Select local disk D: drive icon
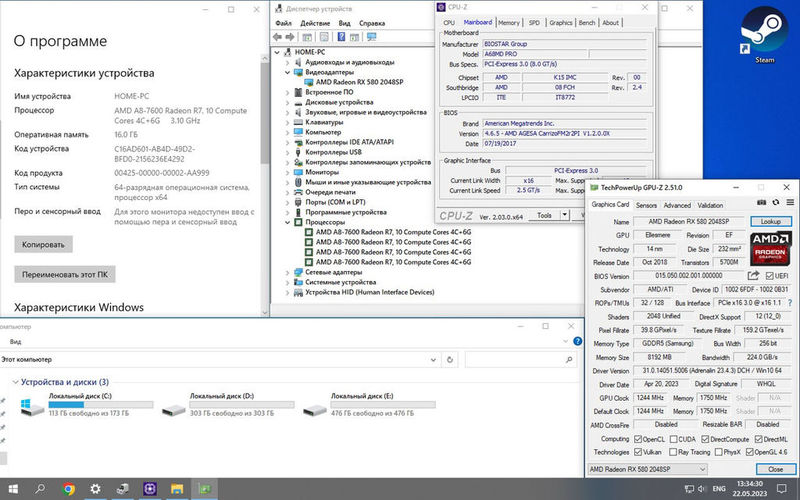This screenshot has height=500, width=800. click(173, 409)
